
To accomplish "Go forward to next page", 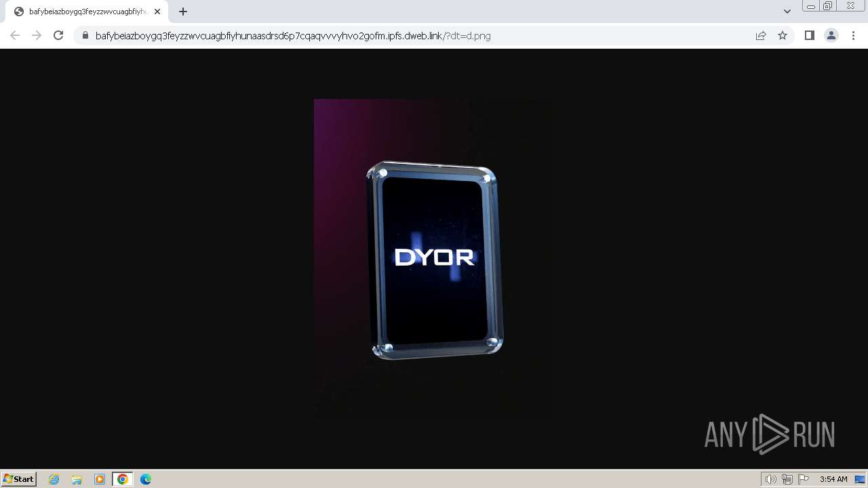I will [x=37, y=35].
